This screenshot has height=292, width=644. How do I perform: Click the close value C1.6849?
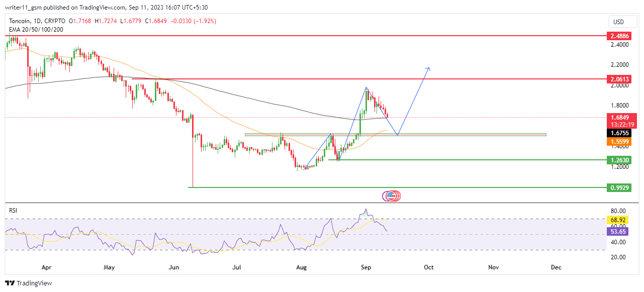156,21
